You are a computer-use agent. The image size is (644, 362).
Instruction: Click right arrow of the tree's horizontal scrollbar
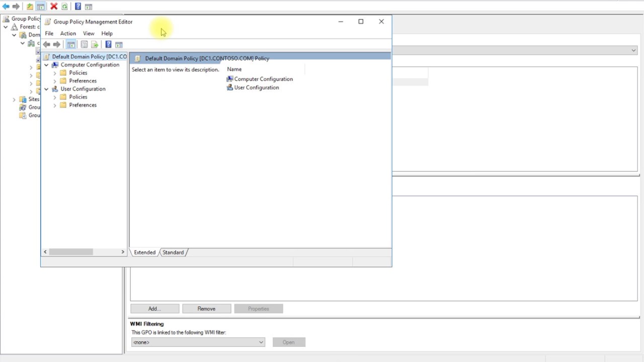[x=123, y=252]
